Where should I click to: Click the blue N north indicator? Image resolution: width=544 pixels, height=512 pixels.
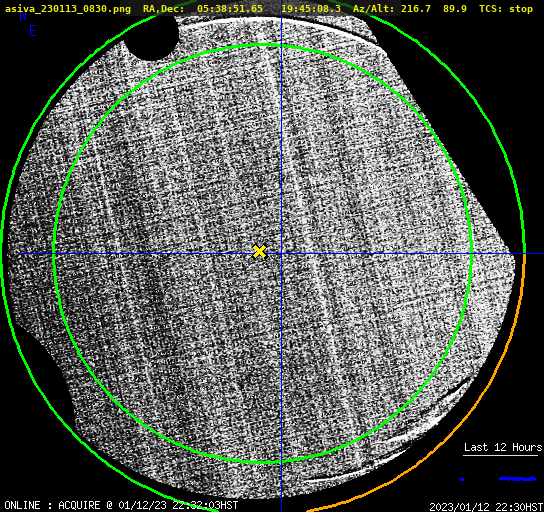tap(23, 16)
